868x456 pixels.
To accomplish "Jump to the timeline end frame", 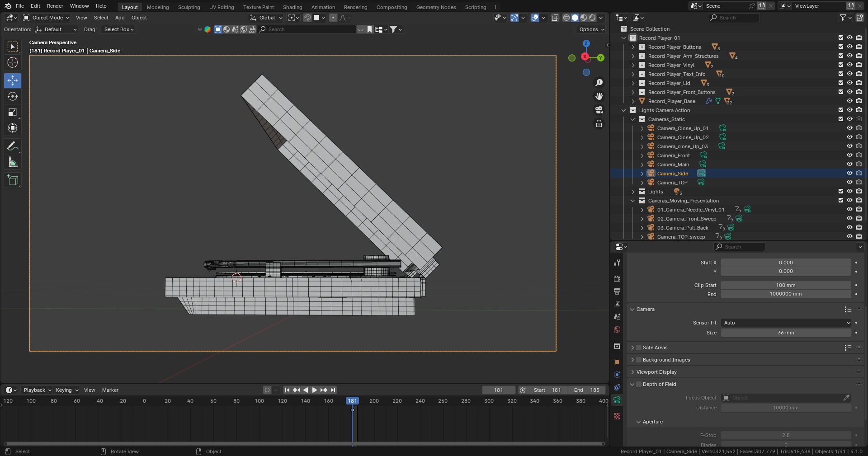I will click(x=333, y=390).
